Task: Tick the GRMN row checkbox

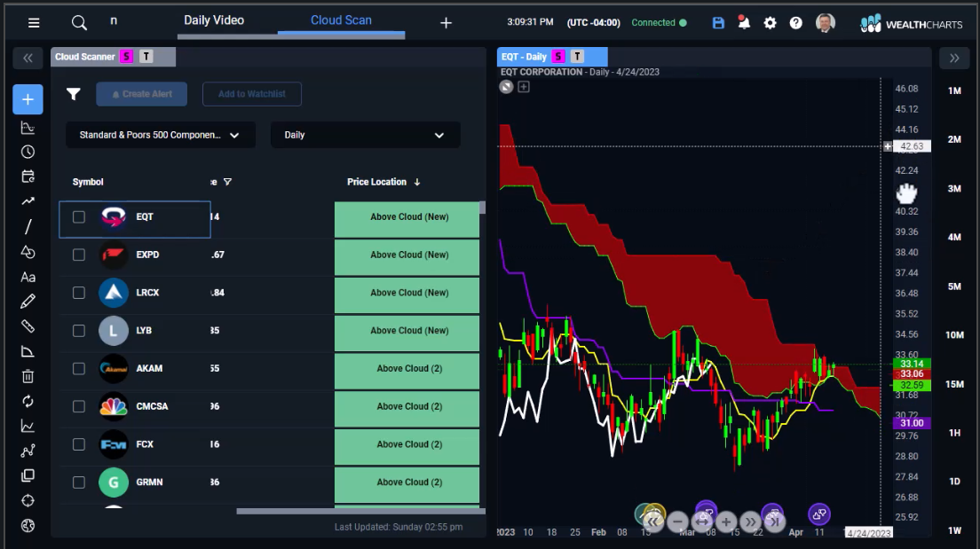Action: point(79,482)
